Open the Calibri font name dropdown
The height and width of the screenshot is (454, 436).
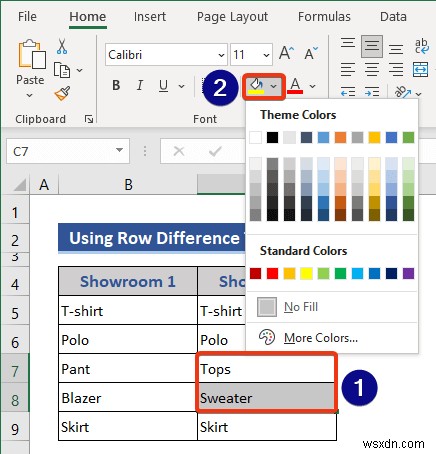[221, 55]
